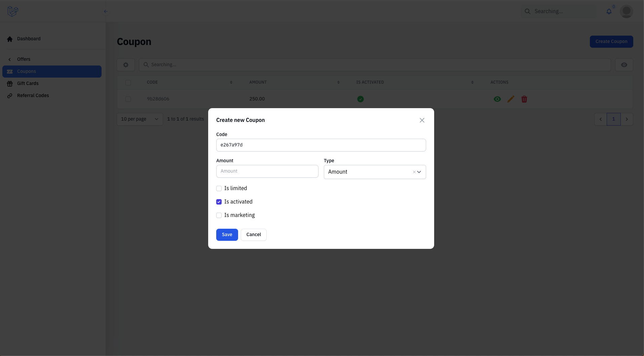Click the Is limited label text

[x=236, y=188]
